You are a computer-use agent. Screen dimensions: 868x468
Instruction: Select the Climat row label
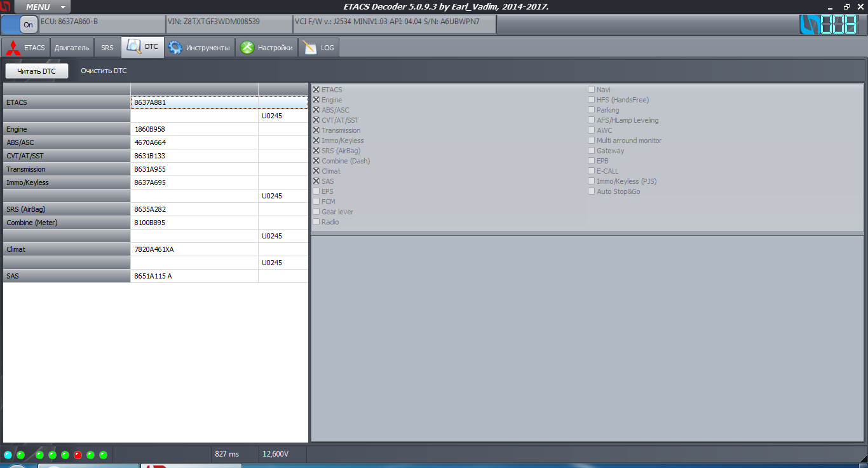pos(67,249)
